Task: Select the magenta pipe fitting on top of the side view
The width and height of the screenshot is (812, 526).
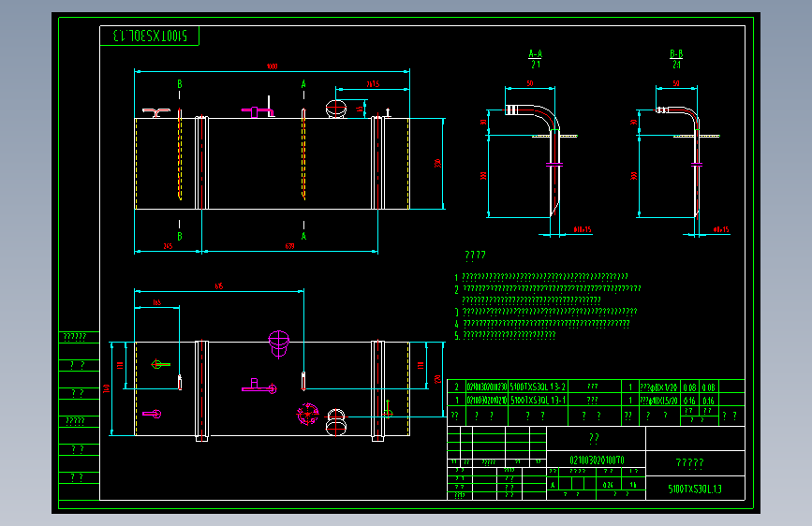Action: coord(258,110)
